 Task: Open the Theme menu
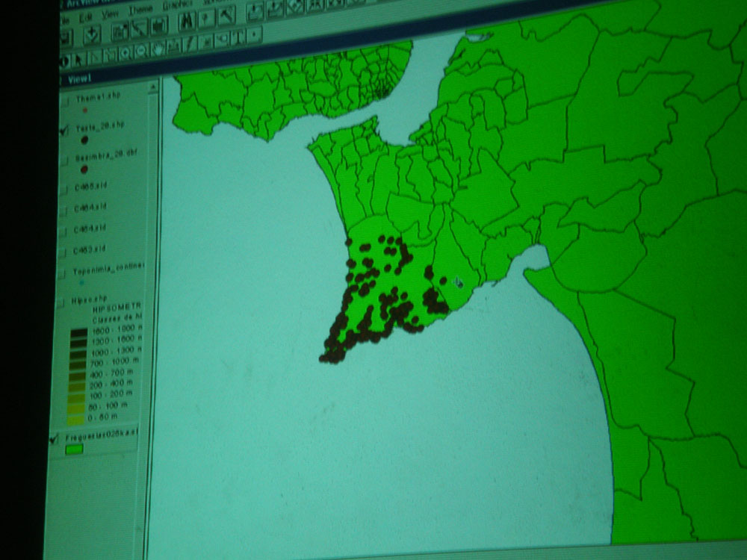(140, 10)
